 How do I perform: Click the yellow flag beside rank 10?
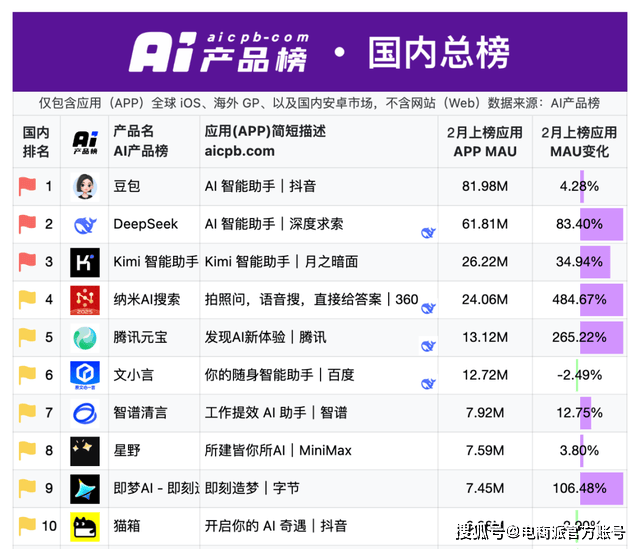[x=27, y=527]
